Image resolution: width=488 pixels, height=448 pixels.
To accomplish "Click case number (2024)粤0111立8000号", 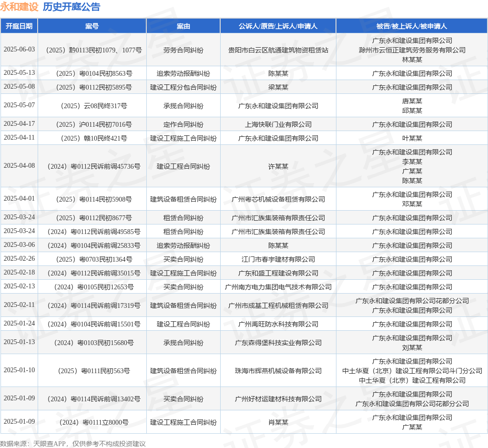I will [94, 422].
